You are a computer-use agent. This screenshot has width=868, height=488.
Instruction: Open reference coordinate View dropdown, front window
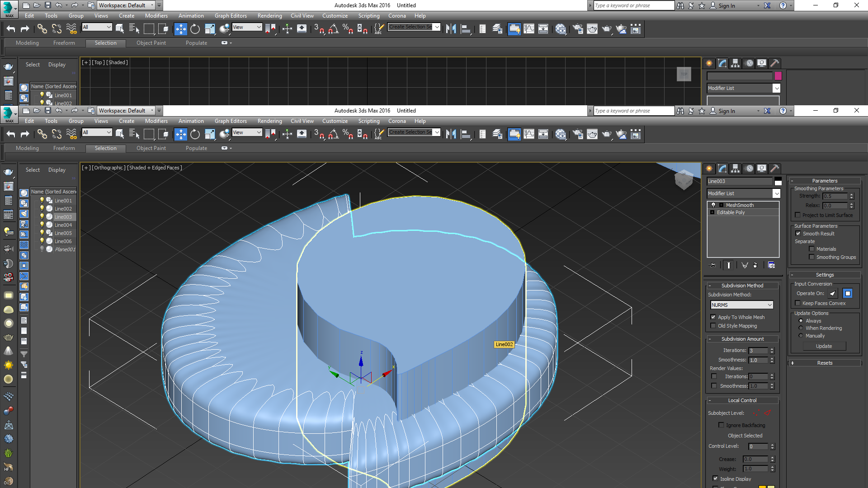tap(247, 132)
